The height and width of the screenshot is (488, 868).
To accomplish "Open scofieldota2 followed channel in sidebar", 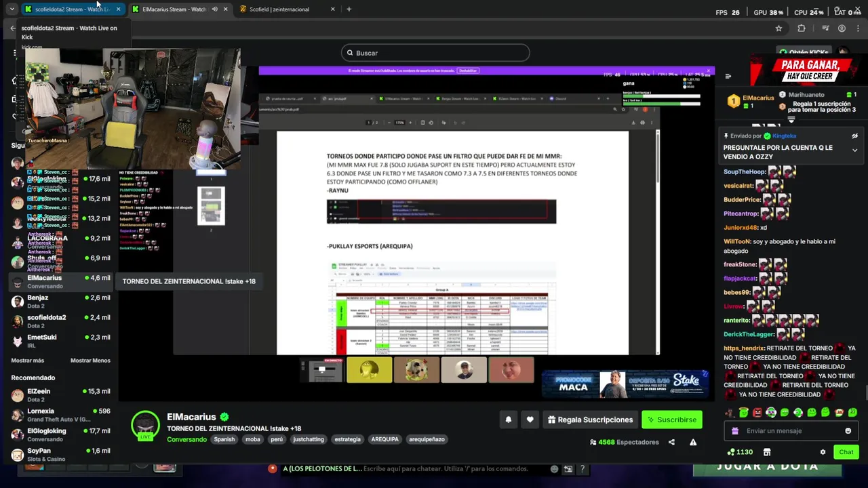I will click(60, 321).
